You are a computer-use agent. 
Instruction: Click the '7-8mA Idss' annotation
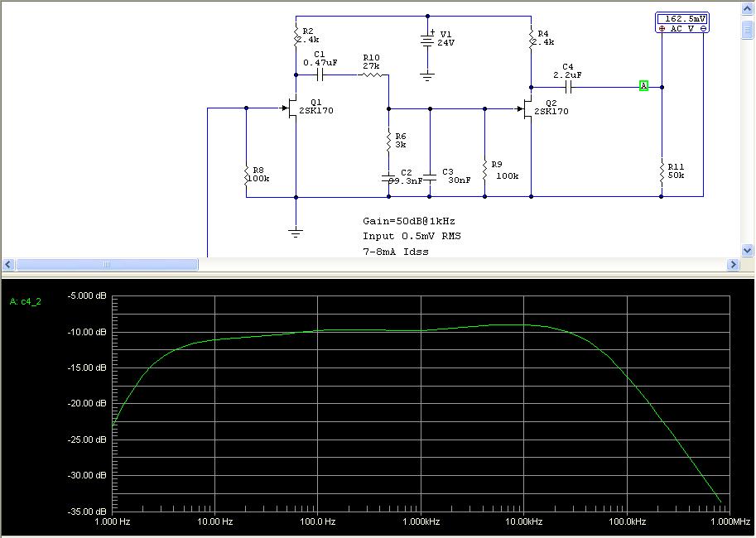(395, 251)
